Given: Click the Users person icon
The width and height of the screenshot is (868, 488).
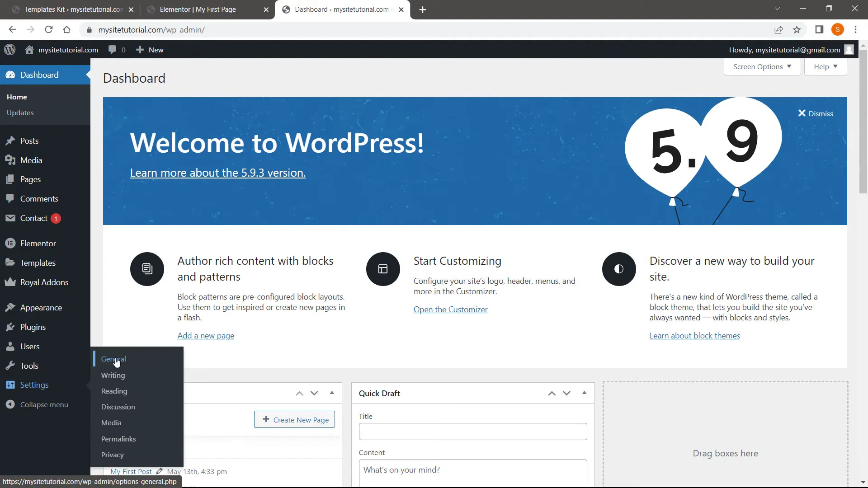Looking at the screenshot, I should click(x=10, y=347).
